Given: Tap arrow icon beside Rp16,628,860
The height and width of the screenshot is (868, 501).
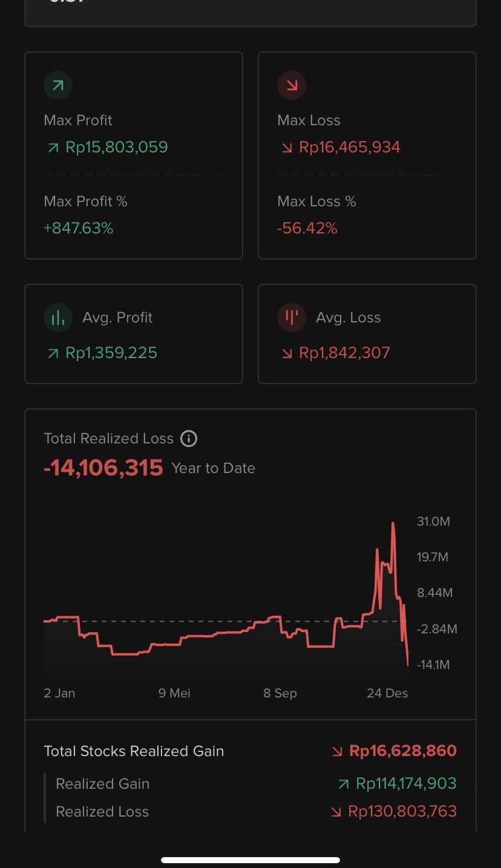Looking at the screenshot, I should coord(337,751).
